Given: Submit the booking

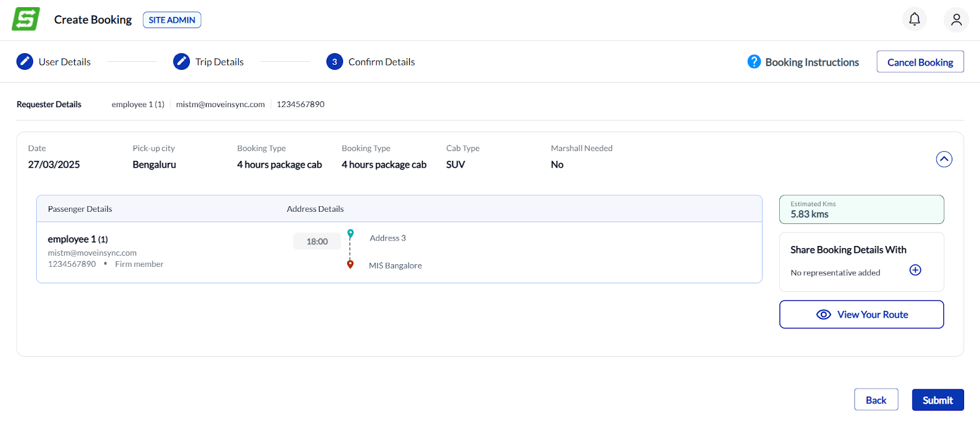Looking at the screenshot, I should [x=937, y=400].
